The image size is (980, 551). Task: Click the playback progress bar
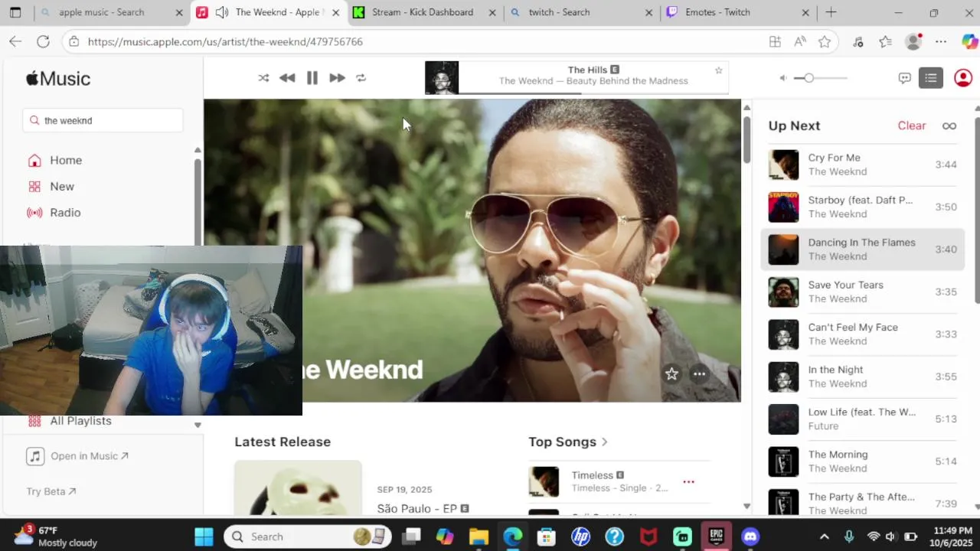[x=593, y=93]
